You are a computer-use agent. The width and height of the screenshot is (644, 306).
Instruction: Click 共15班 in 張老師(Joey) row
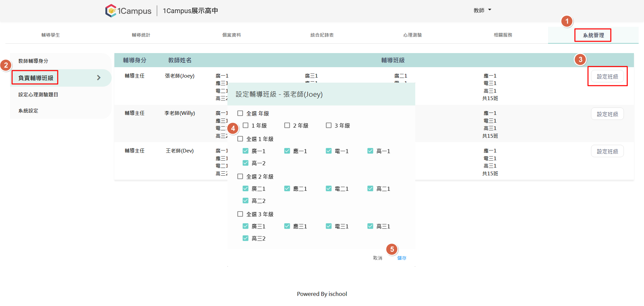[x=490, y=98]
